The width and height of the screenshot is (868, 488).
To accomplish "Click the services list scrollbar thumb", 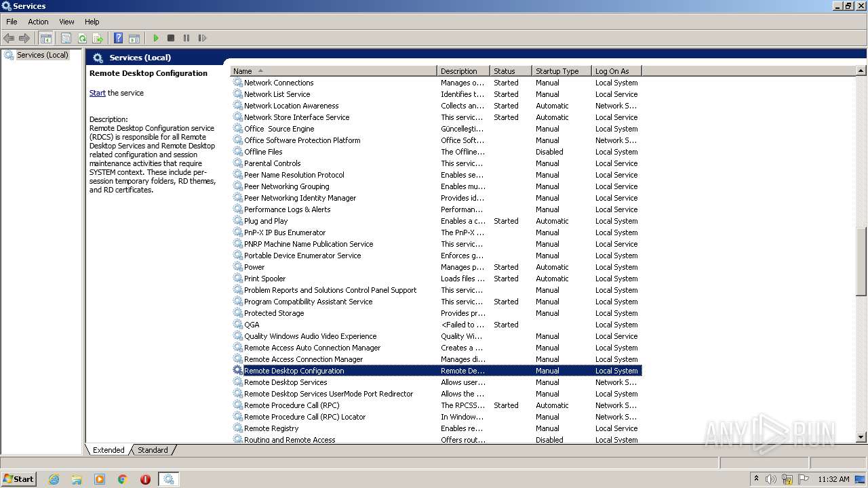I will [x=861, y=262].
